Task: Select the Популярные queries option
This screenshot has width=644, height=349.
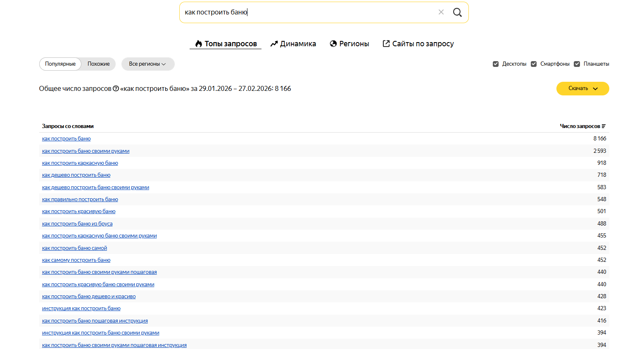Action: coord(60,64)
